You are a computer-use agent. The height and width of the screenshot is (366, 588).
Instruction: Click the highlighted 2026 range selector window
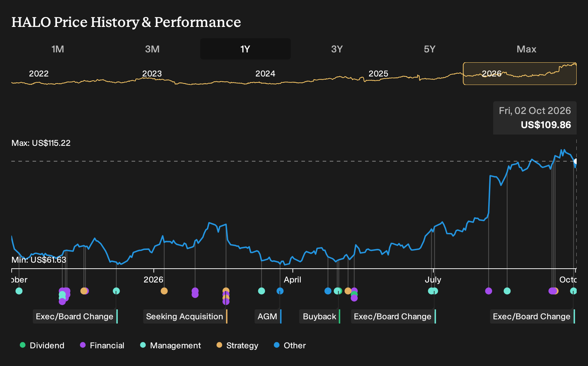[x=520, y=74]
